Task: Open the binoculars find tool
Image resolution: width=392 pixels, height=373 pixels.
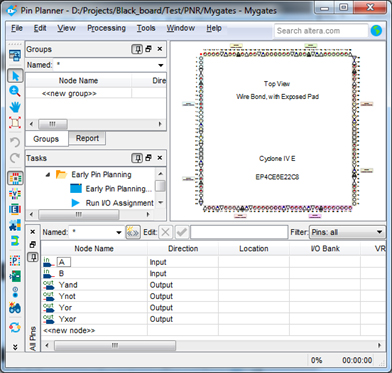Action: (15, 307)
